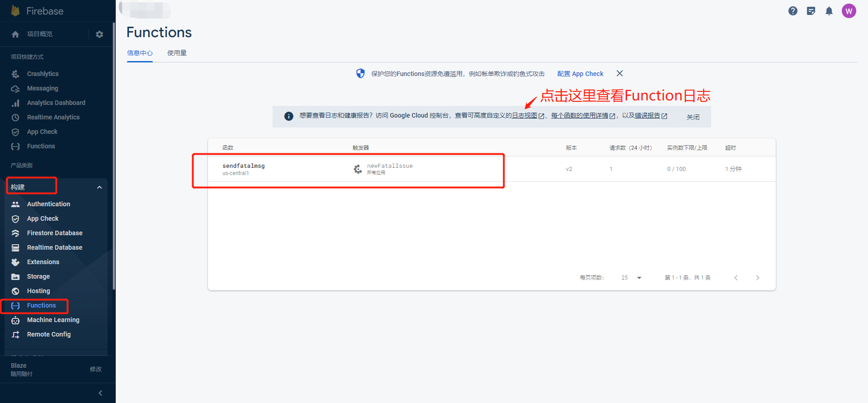Click the 触发器 column header
This screenshot has height=403, width=868.
tap(361, 148)
